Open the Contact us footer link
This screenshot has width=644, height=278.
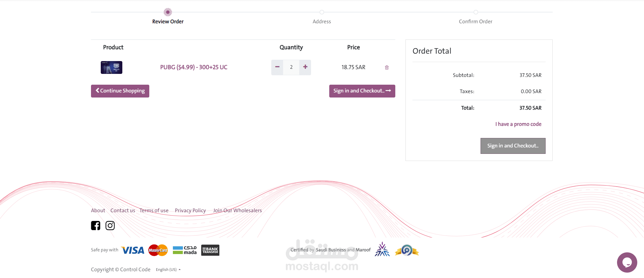123,211
